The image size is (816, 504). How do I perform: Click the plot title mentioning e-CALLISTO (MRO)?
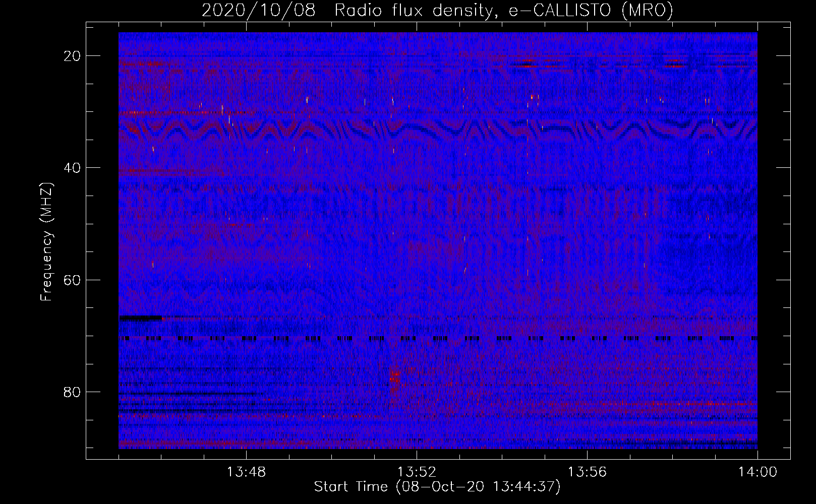click(437, 10)
